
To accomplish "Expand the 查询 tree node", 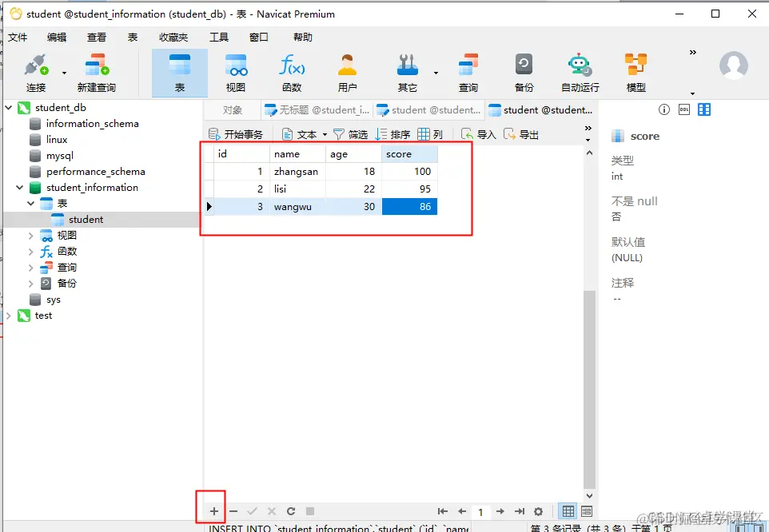I will pyautogui.click(x=31, y=268).
